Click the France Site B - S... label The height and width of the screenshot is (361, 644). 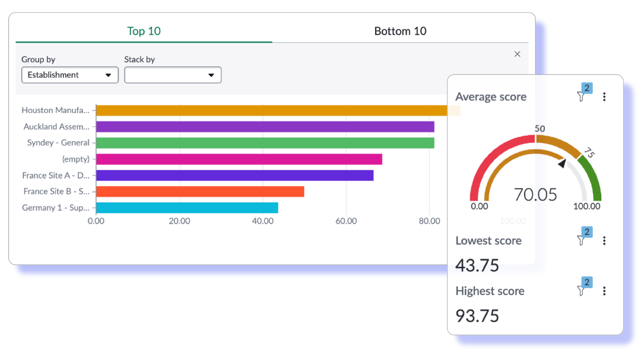56,191
